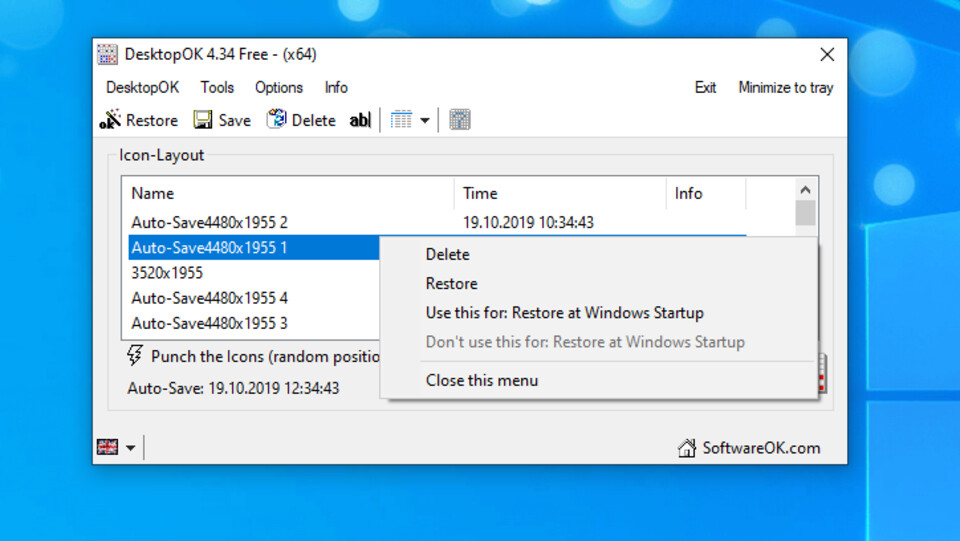The height and width of the screenshot is (541, 960).
Task: Open the SoftwareOK.com link
Action: (761, 448)
